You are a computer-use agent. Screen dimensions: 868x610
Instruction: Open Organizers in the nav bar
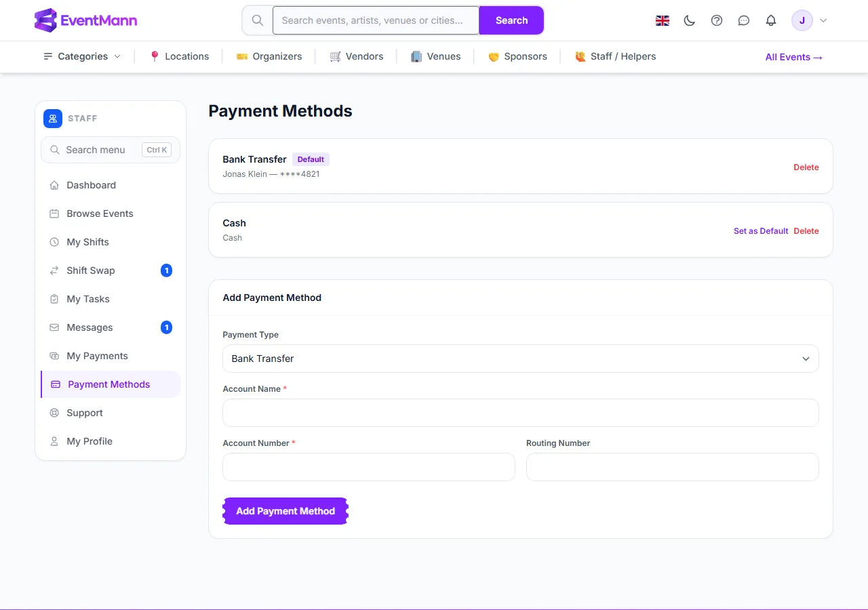pyautogui.click(x=269, y=56)
